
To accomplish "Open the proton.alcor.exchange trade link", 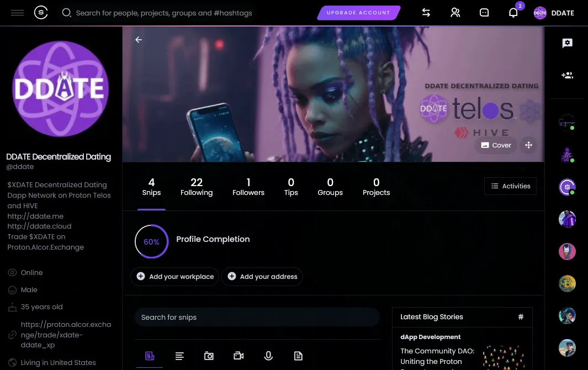I will tap(66, 335).
